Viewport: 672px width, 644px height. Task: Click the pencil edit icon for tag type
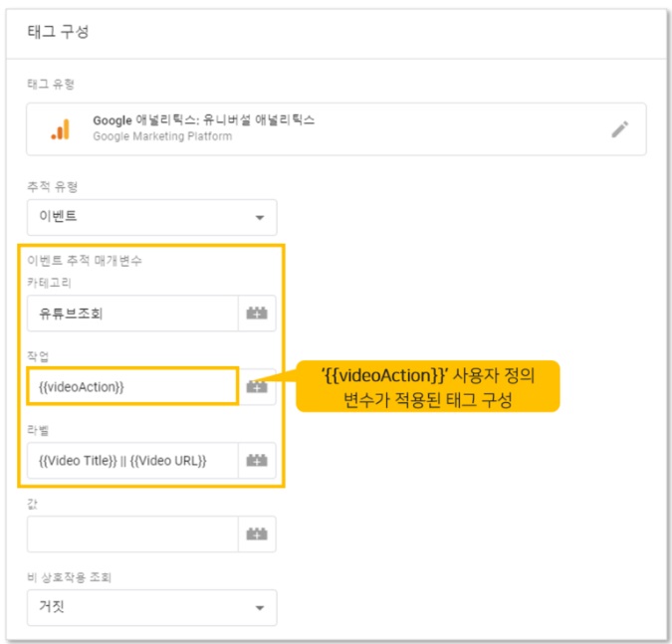[x=619, y=129]
